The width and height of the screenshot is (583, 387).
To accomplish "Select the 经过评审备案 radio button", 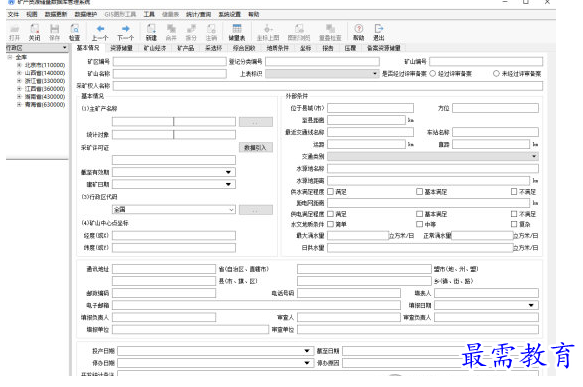I will tap(433, 74).
